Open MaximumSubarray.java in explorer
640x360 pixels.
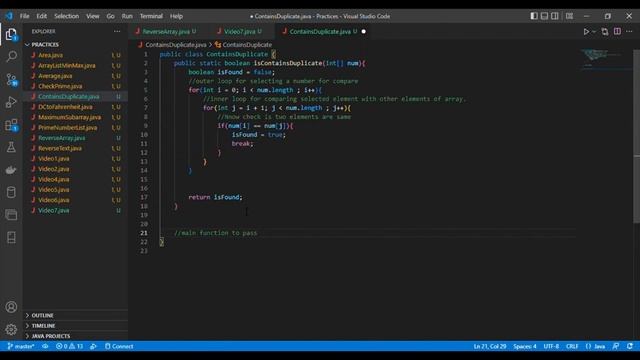coord(69,117)
